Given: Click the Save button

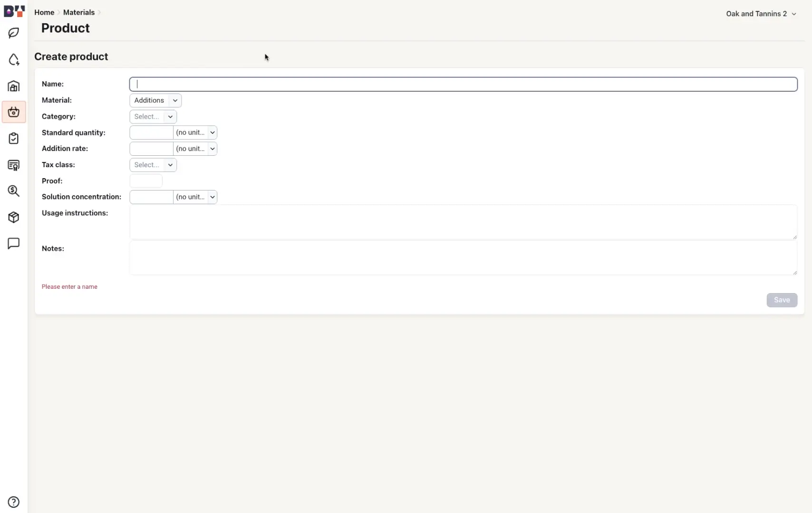Looking at the screenshot, I should 782,300.
